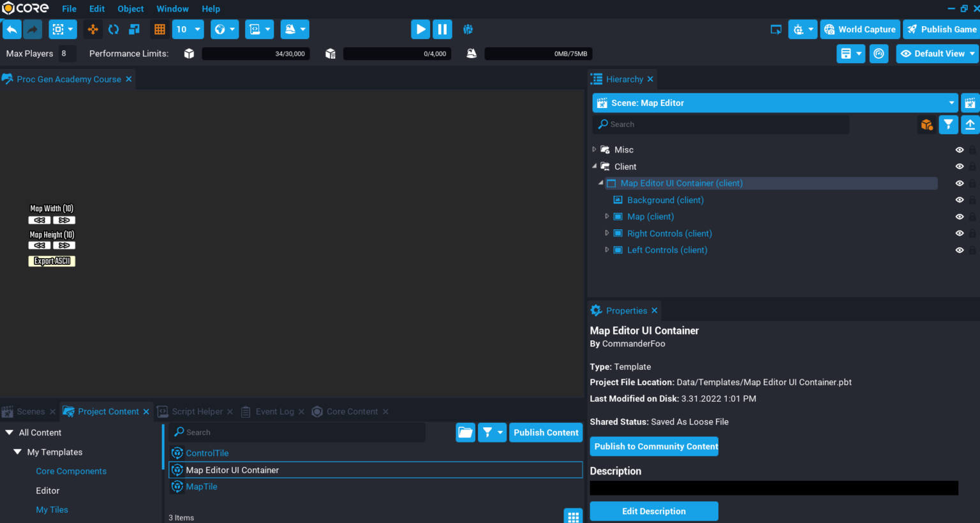Screen dimensions: 980x523
Task: Select the Scale tool
Action: coord(134,29)
